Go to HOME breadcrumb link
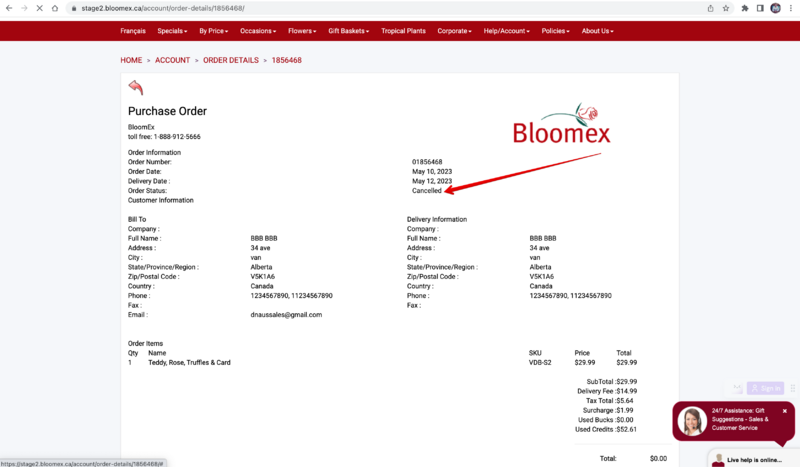 point(131,60)
